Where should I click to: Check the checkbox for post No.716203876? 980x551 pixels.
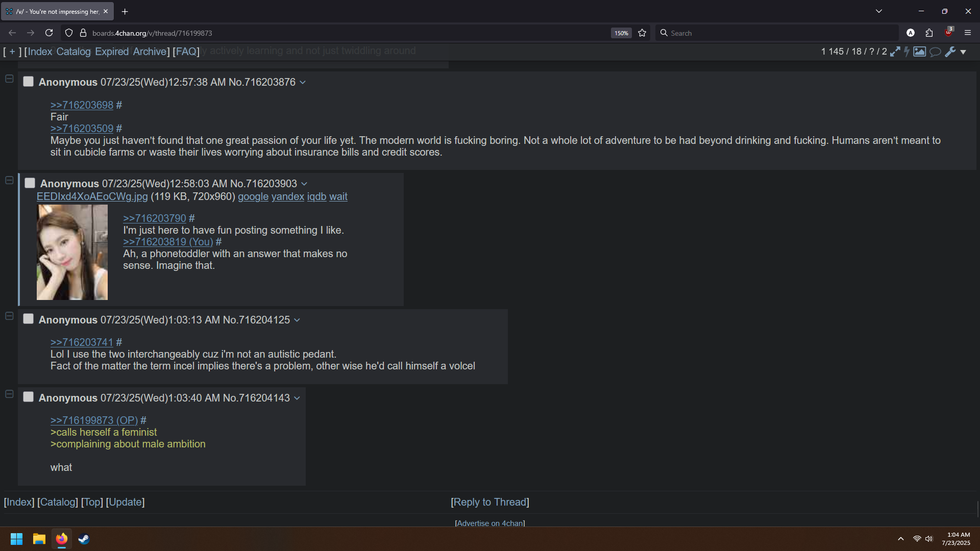tap(29, 81)
